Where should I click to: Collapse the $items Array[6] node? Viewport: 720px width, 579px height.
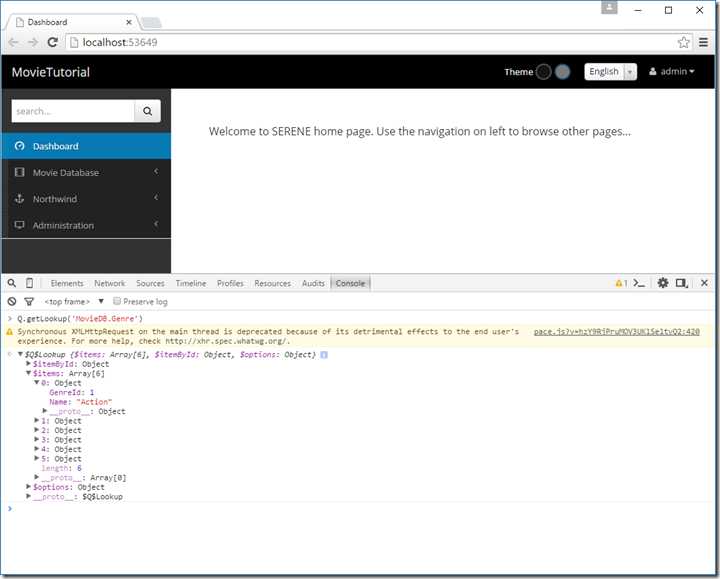28,373
